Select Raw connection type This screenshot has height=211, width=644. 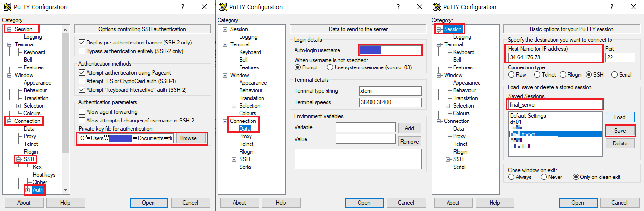point(512,75)
